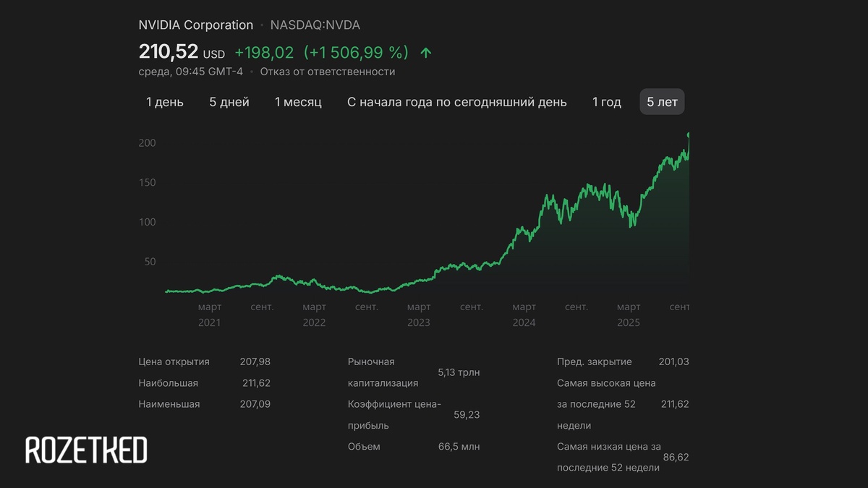Click "Самая высокая цена за последние 52 недели"

point(606,404)
